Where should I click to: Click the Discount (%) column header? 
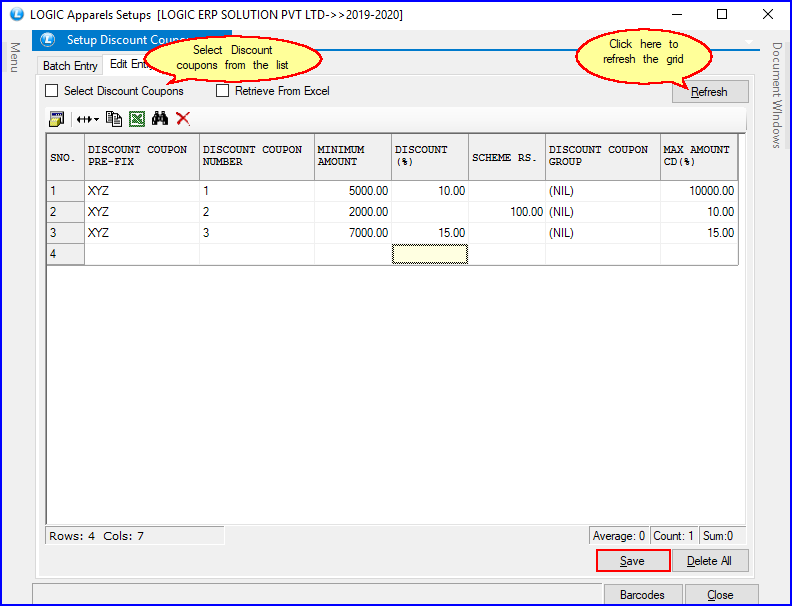[430, 157]
